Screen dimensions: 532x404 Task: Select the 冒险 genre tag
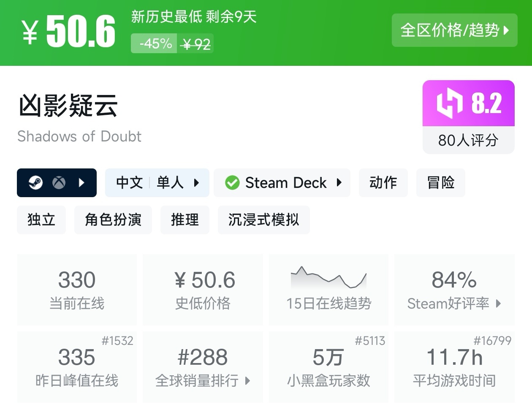[441, 183]
